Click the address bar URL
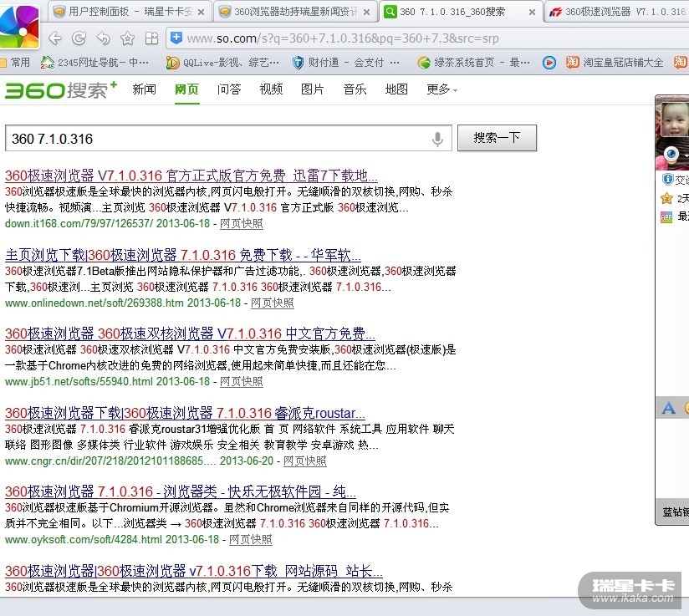 343,38
